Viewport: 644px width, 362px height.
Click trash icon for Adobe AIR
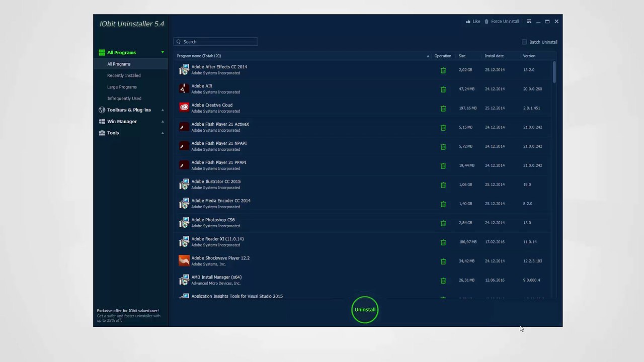click(443, 89)
